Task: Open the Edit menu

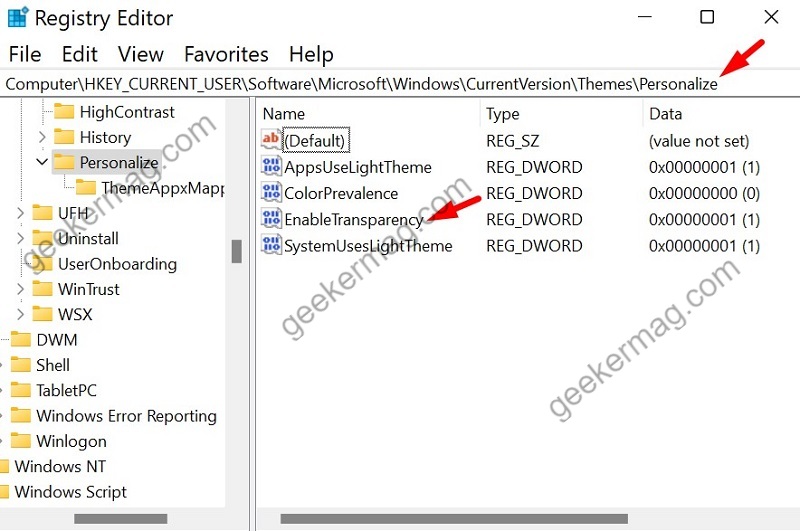Action: tap(80, 54)
